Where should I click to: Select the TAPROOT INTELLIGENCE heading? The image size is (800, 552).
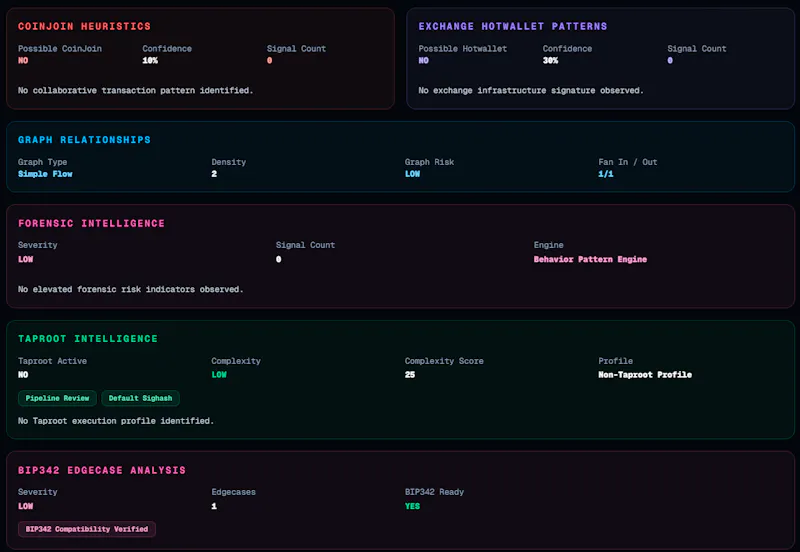(88, 339)
